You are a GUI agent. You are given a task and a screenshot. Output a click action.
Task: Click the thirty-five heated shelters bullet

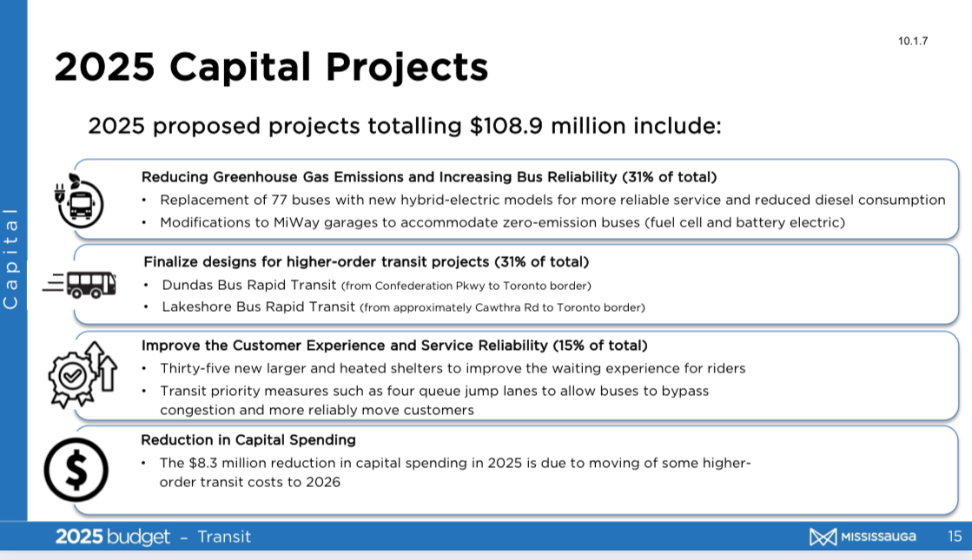pyautogui.click(x=453, y=368)
